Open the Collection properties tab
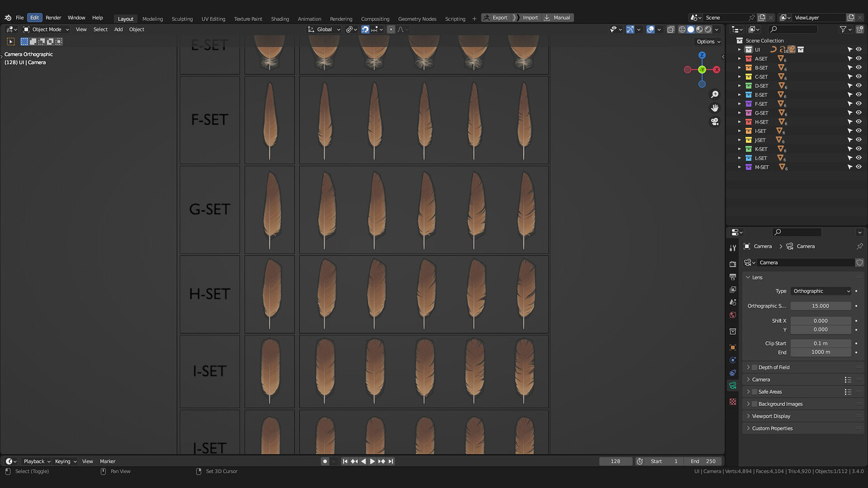 pos(733,331)
